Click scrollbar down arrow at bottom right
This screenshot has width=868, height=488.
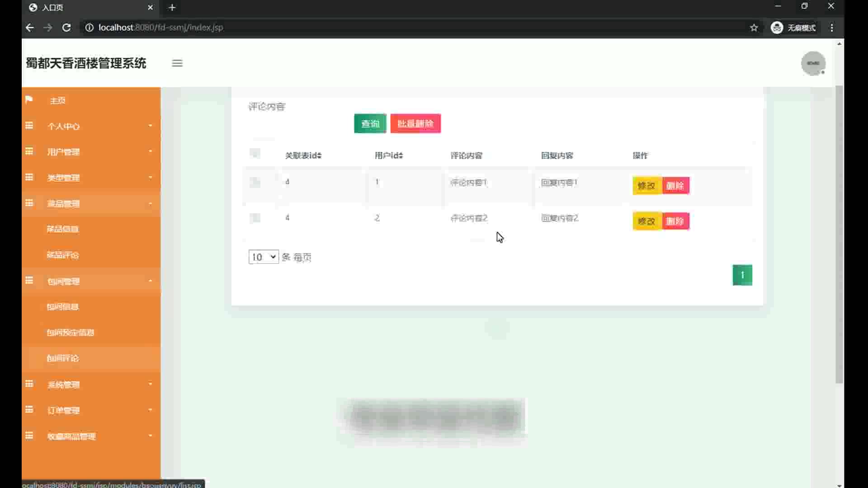click(840, 485)
